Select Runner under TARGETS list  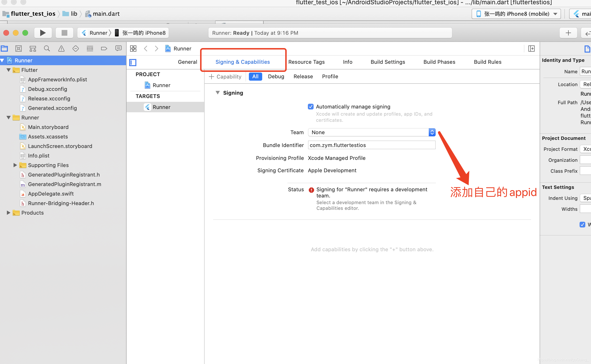click(165, 107)
